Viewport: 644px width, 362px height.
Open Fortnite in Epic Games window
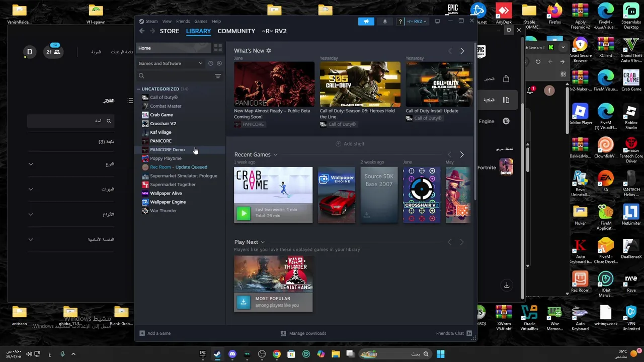point(495,167)
